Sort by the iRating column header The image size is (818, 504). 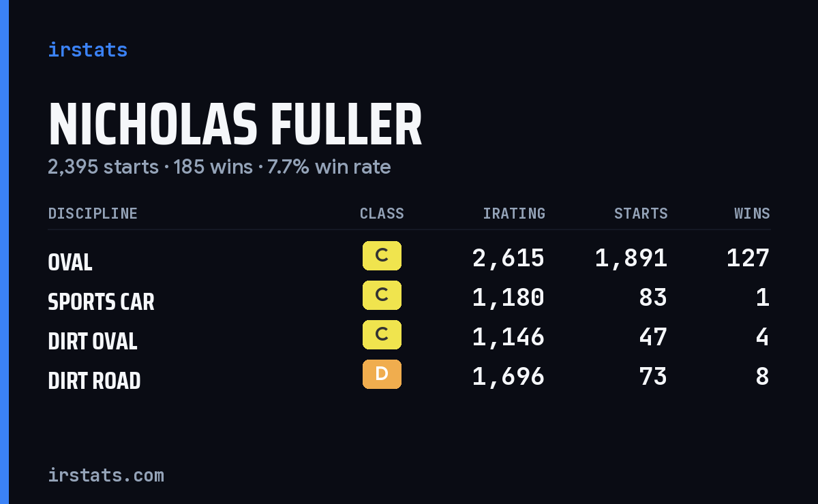(x=514, y=214)
